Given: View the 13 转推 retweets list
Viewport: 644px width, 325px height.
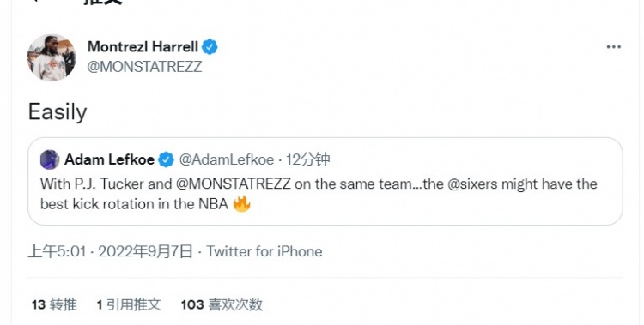Looking at the screenshot, I should (x=54, y=304).
